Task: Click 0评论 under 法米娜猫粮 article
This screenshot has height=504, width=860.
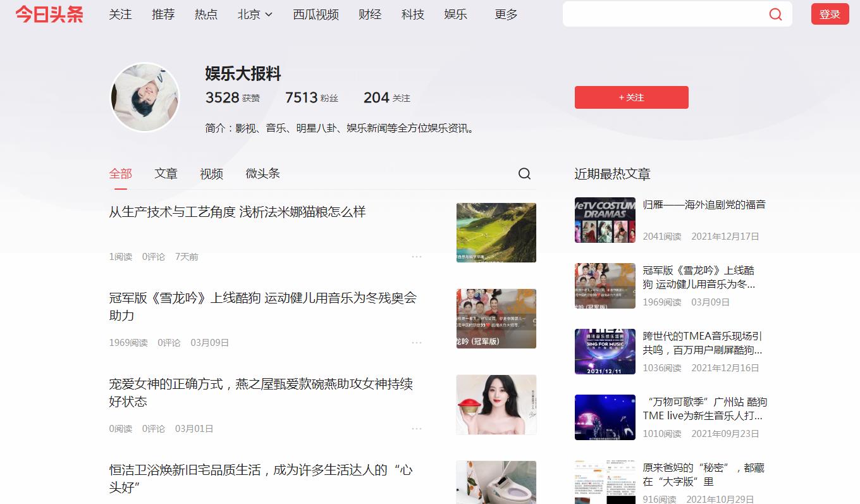Action: tap(153, 257)
